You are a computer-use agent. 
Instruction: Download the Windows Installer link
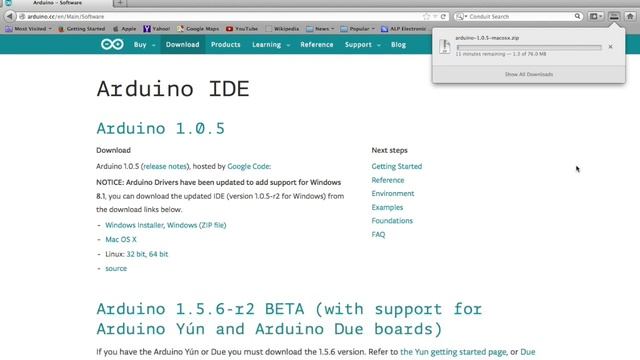point(134,225)
